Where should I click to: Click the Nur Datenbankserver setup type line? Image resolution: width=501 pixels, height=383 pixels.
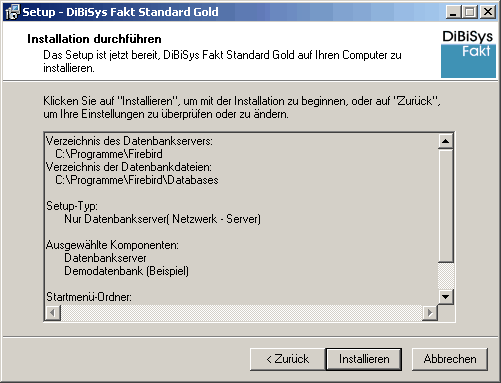tap(162, 219)
